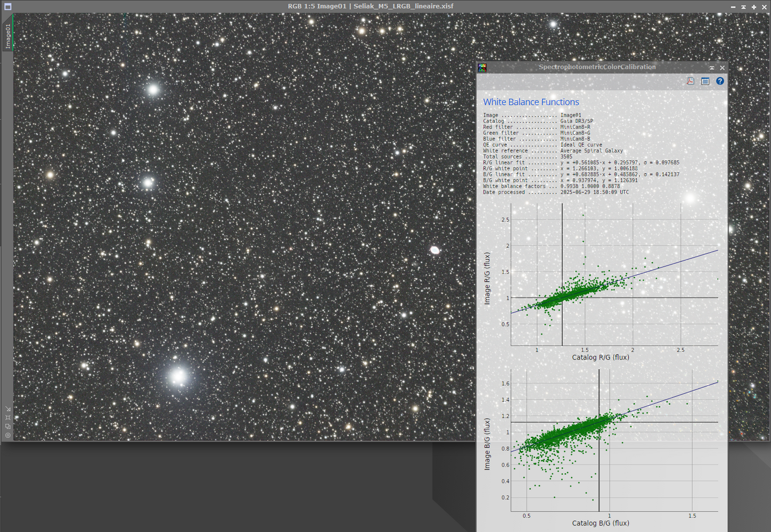Screen dimensions: 771x532
Task: Click the R/G white point values line
Action: [x=560, y=168]
